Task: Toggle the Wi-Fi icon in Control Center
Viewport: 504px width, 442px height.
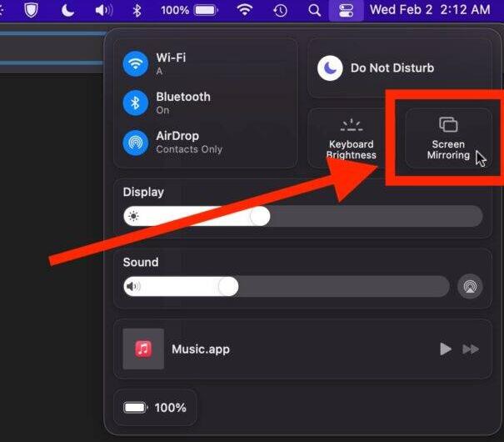Action: 135,64
